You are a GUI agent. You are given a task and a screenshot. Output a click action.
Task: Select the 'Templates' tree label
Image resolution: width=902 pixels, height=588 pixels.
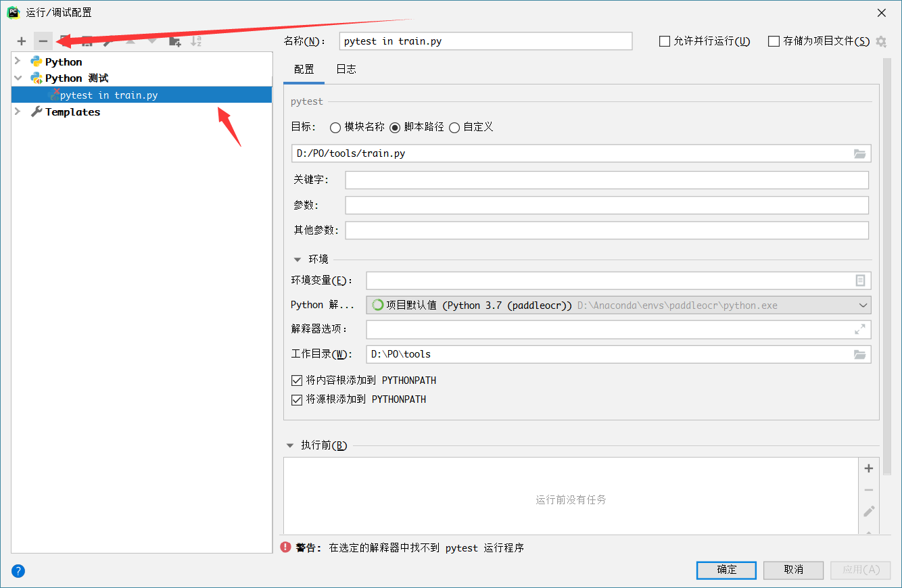click(72, 112)
